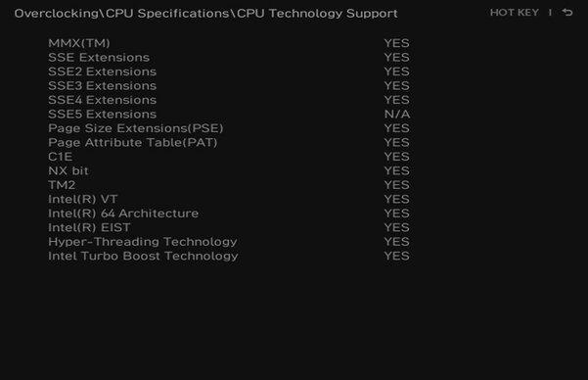Viewport: 588px width, 380px height.
Task: Click the Overclocking breadcrumb path title
Action: [x=205, y=14]
